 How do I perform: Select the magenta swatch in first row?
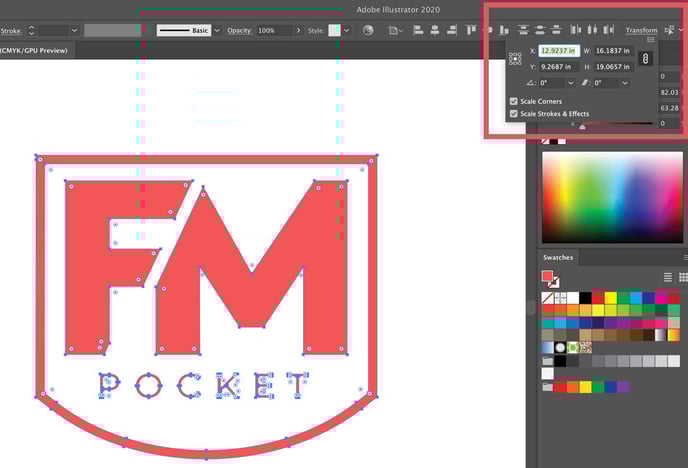point(662,298)
